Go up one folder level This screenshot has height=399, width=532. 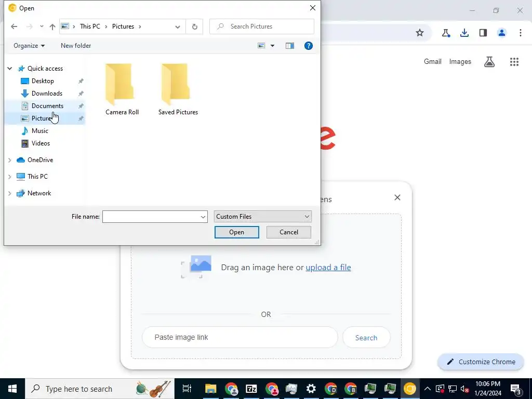click(52, 26)
